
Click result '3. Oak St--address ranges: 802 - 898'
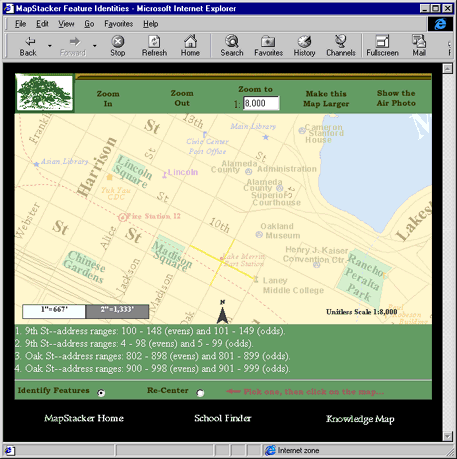pos(153,356)
